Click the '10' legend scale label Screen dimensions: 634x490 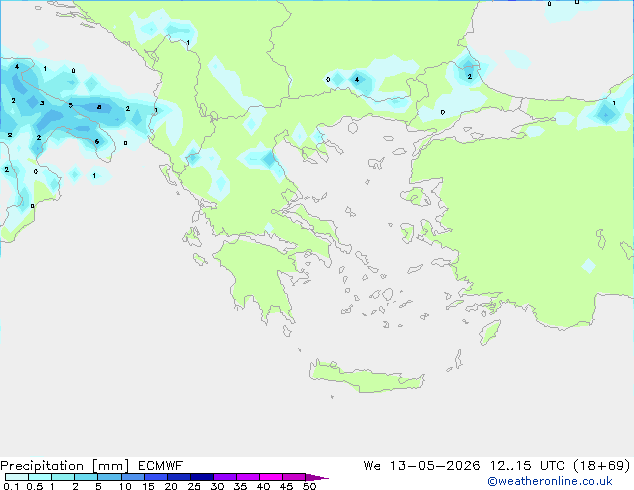coord(125,486)
